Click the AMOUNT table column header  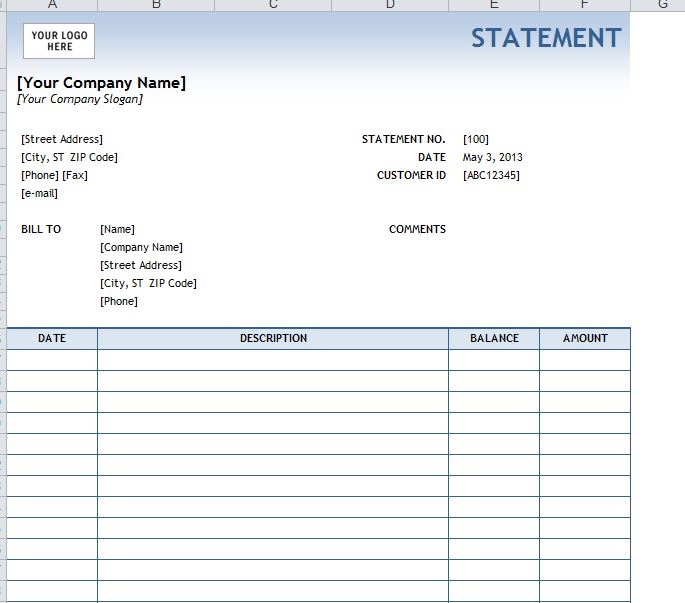pos(585,338)
